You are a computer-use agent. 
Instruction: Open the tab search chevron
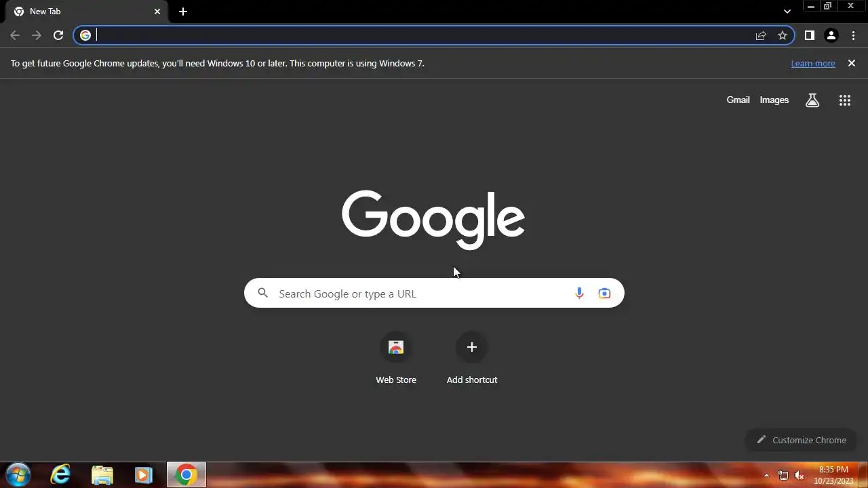(787, 12)
